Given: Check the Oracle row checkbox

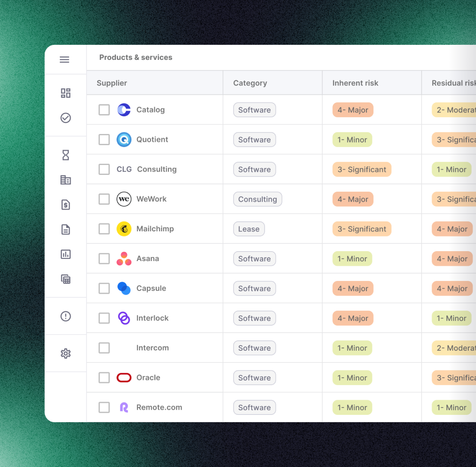Looking at the screenshot, I should point(104,377).
